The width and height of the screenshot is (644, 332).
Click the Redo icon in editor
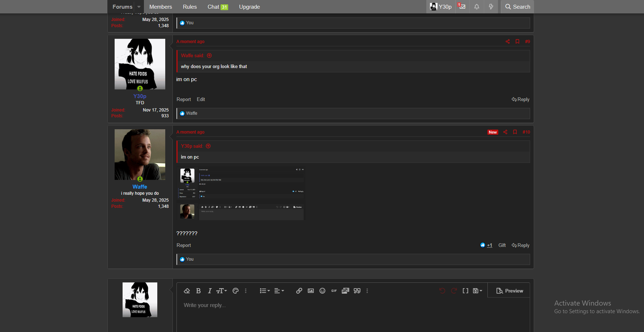[454, 291]
